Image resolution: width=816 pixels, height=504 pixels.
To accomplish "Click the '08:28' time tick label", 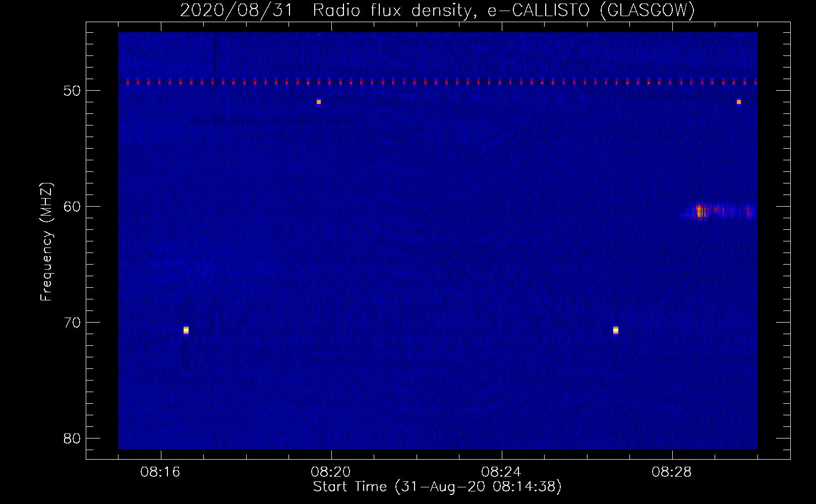I will [x=672, y=472].
